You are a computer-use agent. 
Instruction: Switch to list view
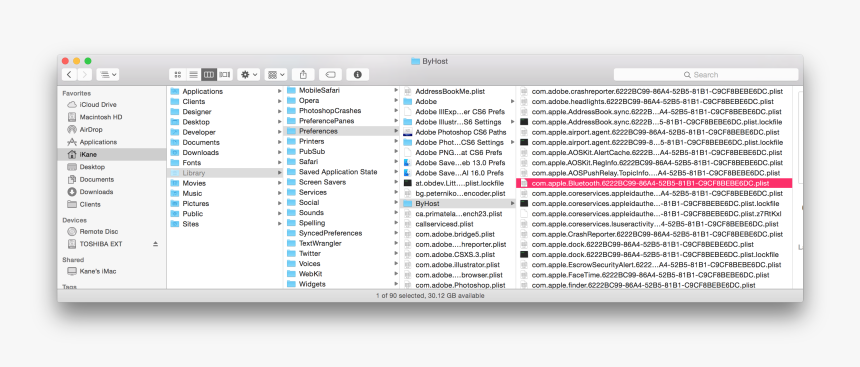click(x=193, y=75)
